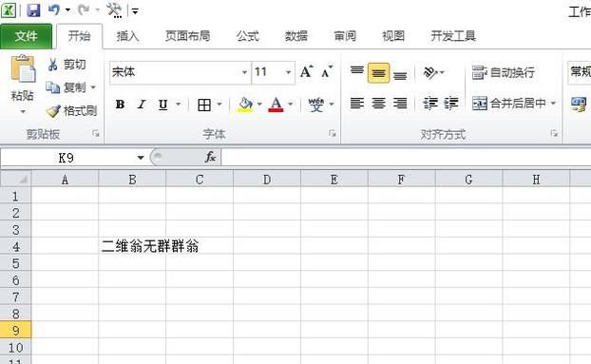The width and height of the screenshot is (591, 364).
Task: Select align text left icon
Action: coord(357,103)
